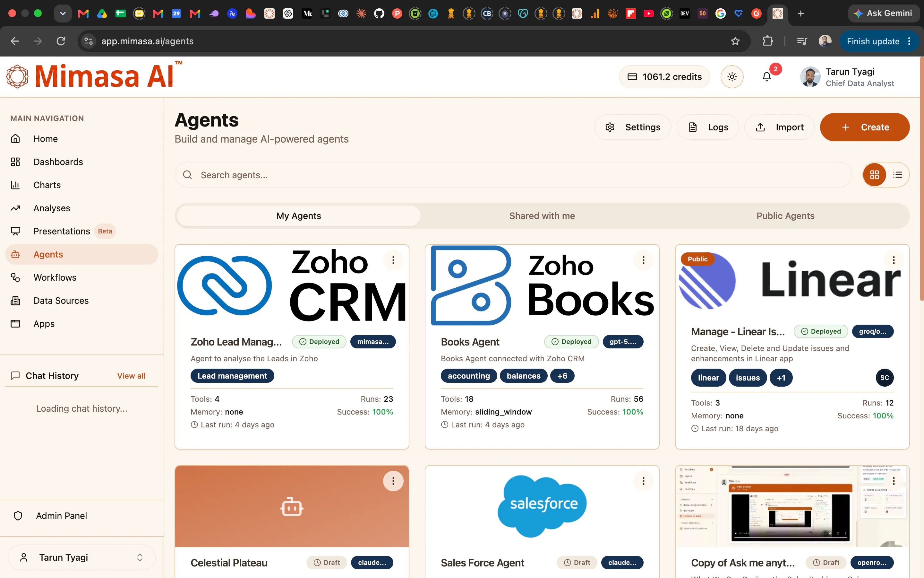Open the Salesforce agent thumbnail

542,506
